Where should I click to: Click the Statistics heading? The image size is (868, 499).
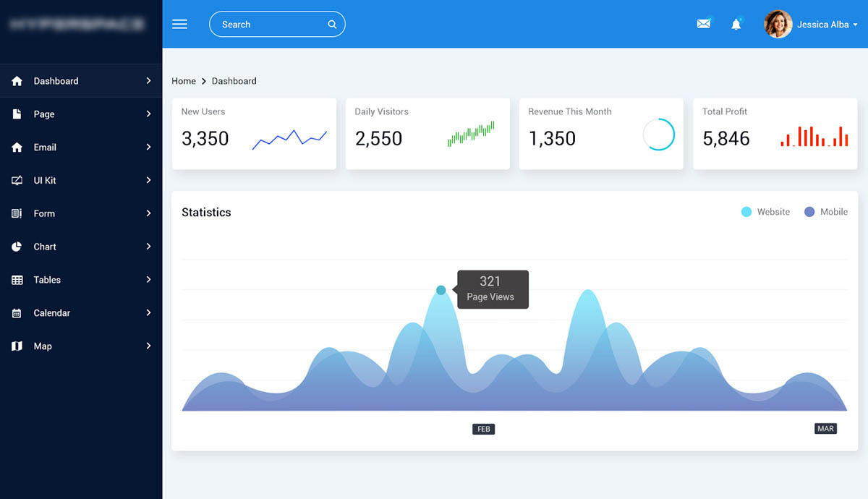click(x=206, y=212)
